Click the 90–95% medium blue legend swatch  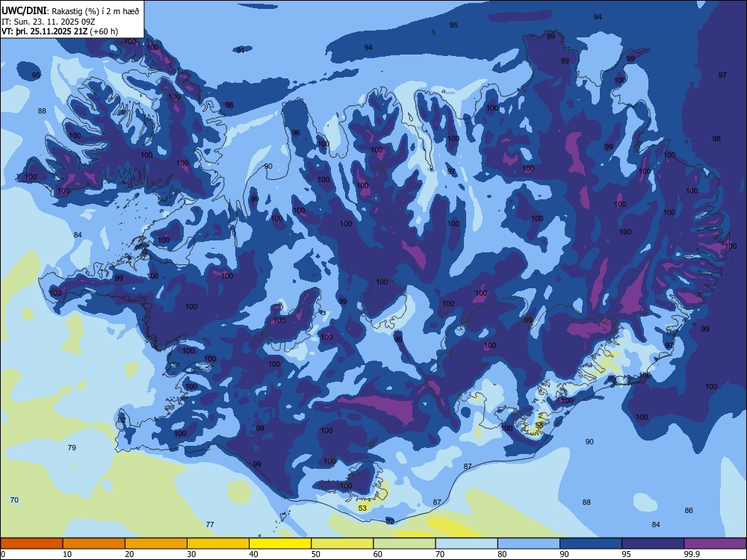591,544
